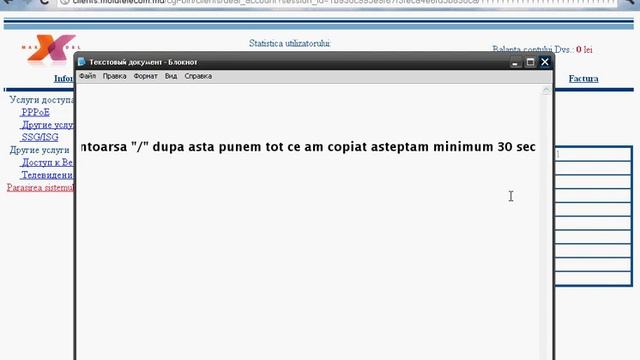Click the Factura link in browser page
This screenshot has height=360, width=640.
(583, 78)
